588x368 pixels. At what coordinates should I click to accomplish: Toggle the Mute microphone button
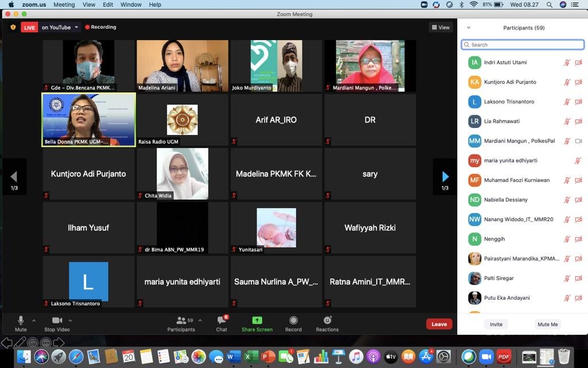coord(21,321)
